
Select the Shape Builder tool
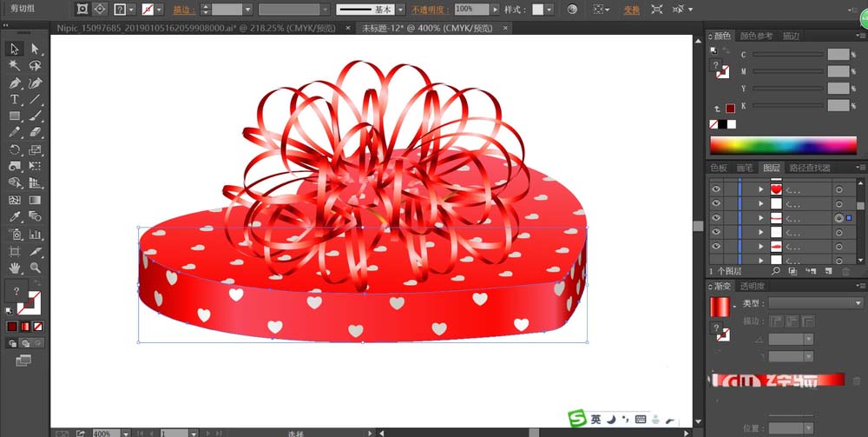[x=15, y=182]
